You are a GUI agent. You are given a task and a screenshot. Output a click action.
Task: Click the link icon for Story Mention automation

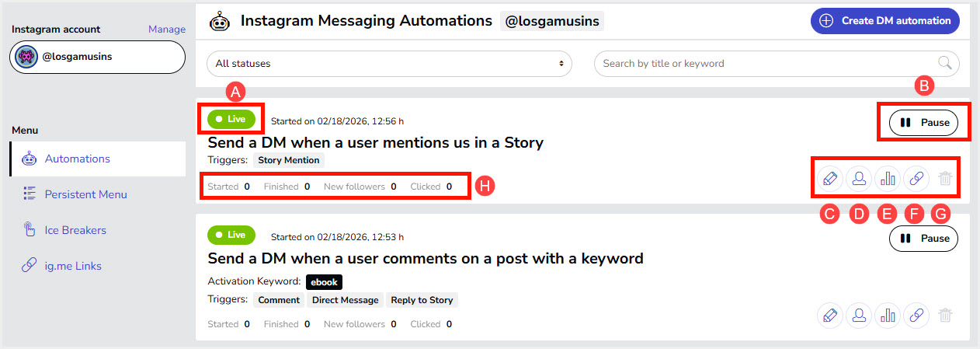click(916, 179)
